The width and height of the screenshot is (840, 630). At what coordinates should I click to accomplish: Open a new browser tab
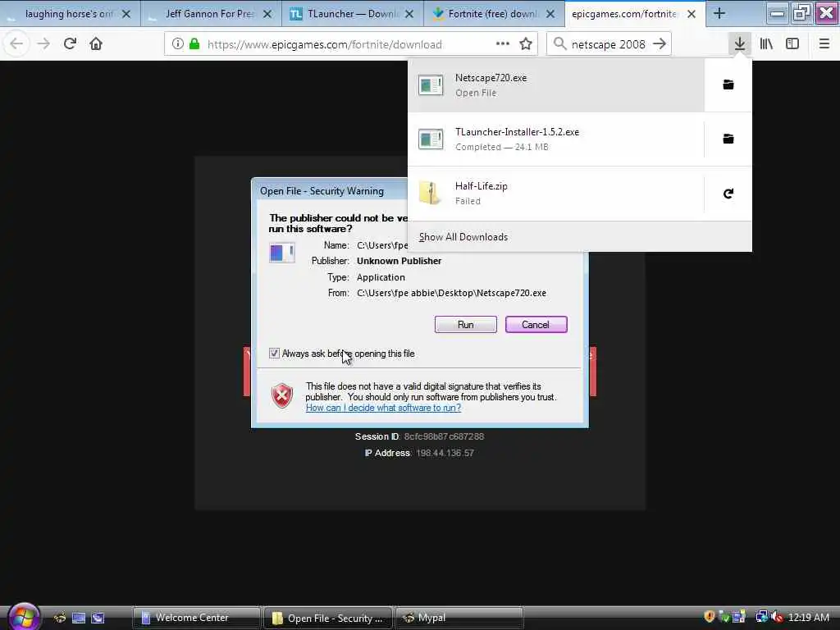(x=719, y=14)
